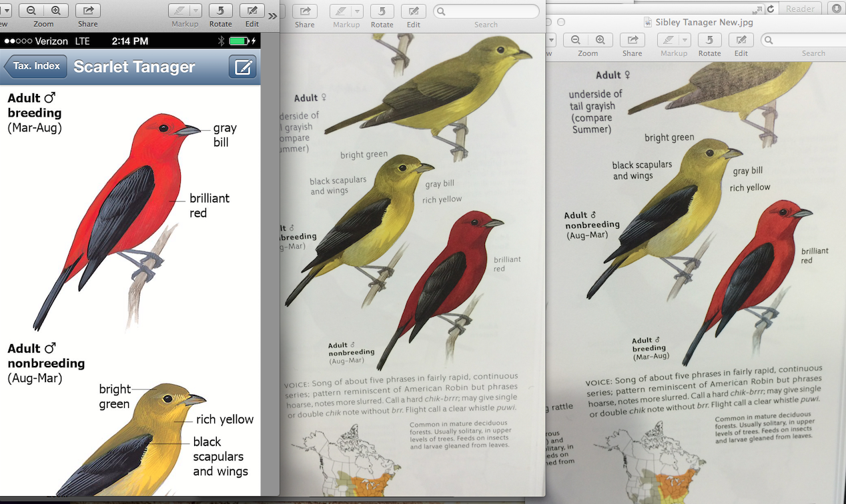The height and width of the screenshot is (504, 846).
Task: Rotate the image in the middle window
Action: (382, 11)
